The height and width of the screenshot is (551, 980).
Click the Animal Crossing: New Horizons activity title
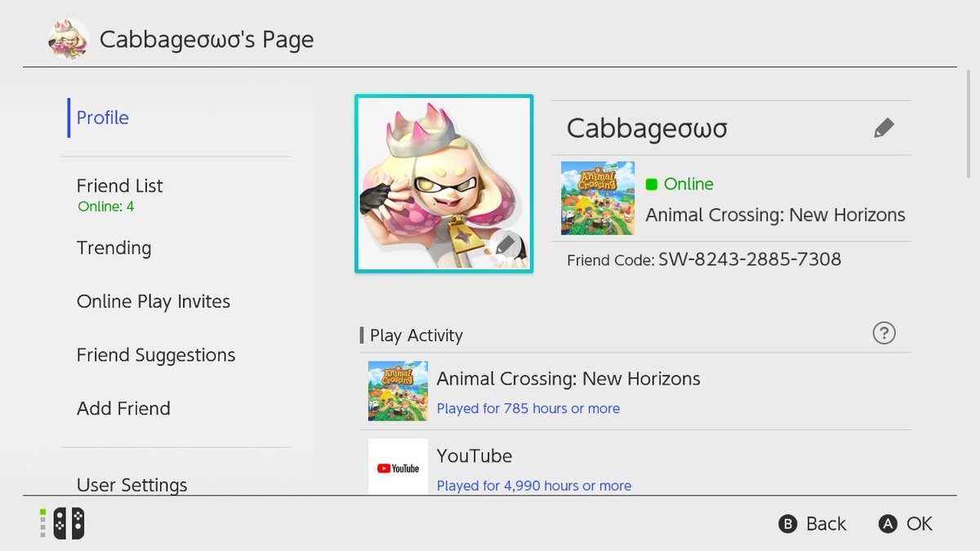(x=568, y=379)
